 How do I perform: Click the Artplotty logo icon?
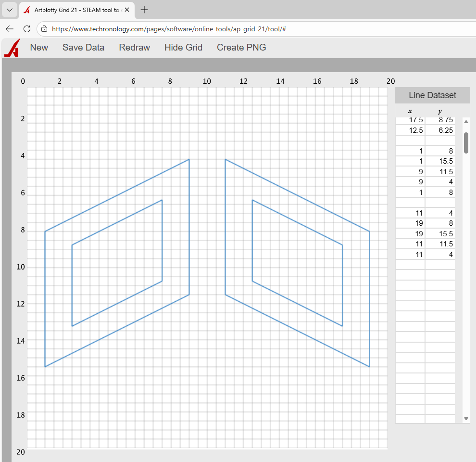coord(12,47)
